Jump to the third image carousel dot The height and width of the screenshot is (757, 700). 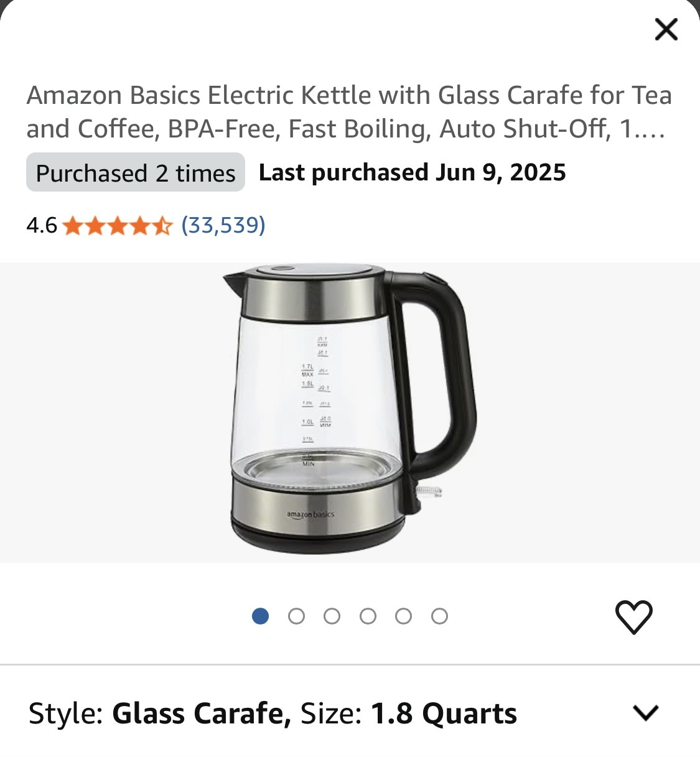coord(332,616)
